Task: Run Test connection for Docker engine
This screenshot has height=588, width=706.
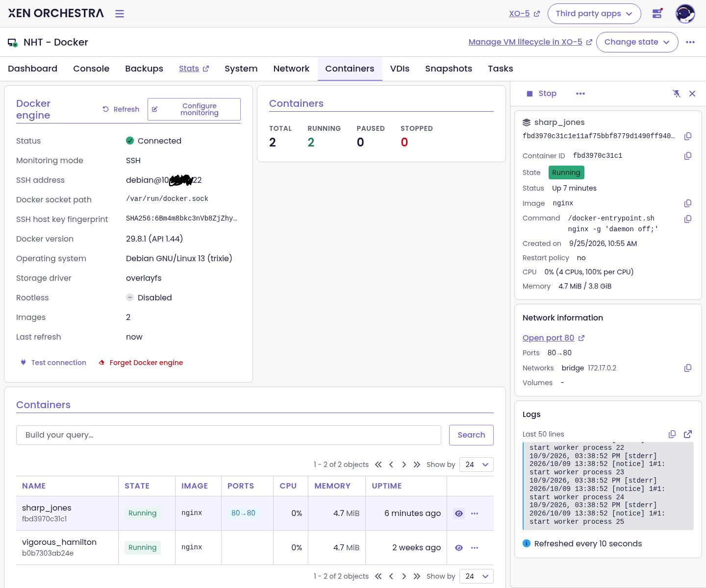Action: pyautogui.click(x=53, y=363)
